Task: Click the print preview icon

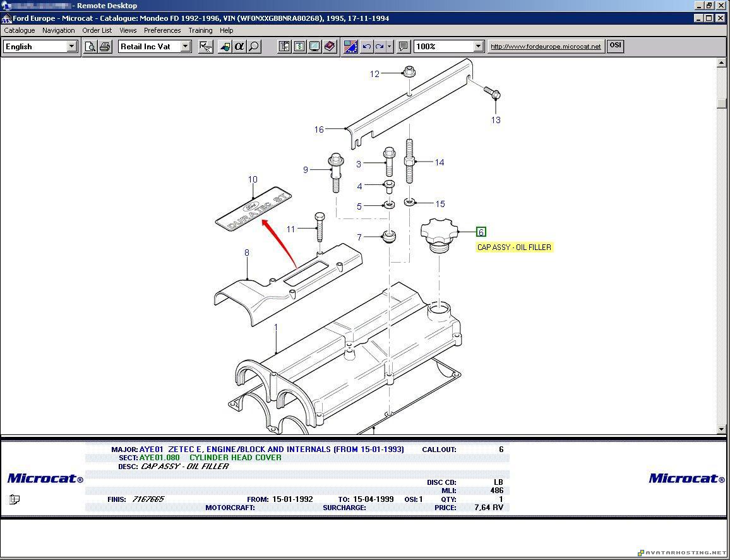Action: click(90, 47)
